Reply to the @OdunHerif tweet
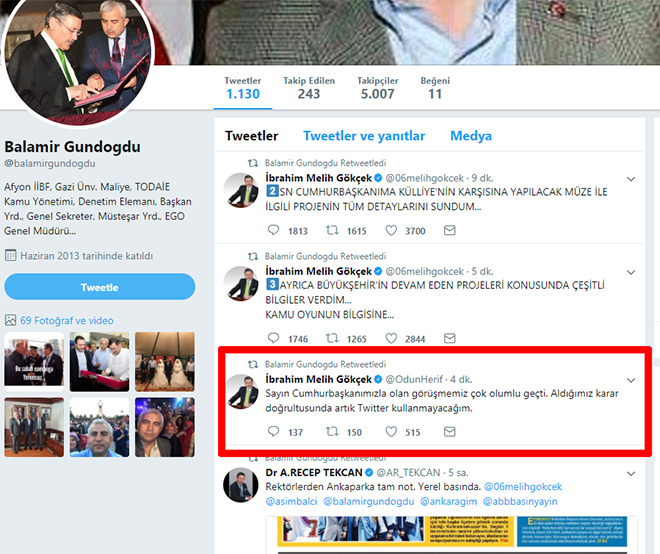Image resolution: width=660 pixels, height=554 pixels. (x=273, y=431)
